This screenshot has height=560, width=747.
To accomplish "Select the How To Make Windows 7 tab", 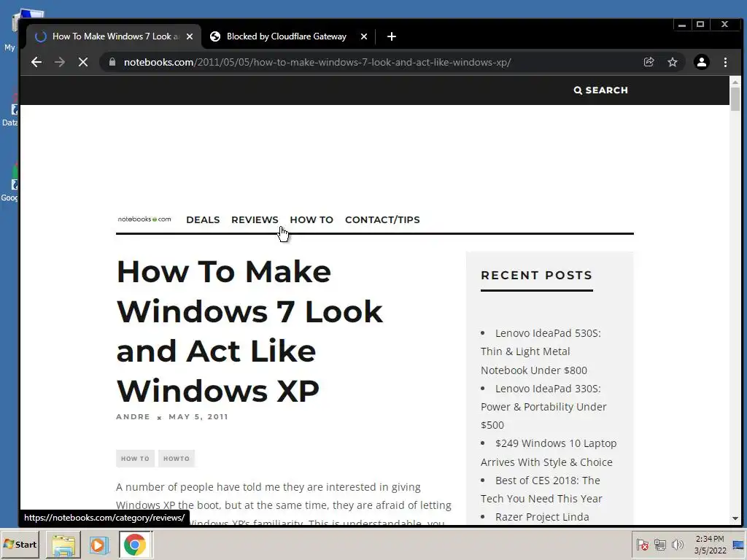I will tap(115, 36).
